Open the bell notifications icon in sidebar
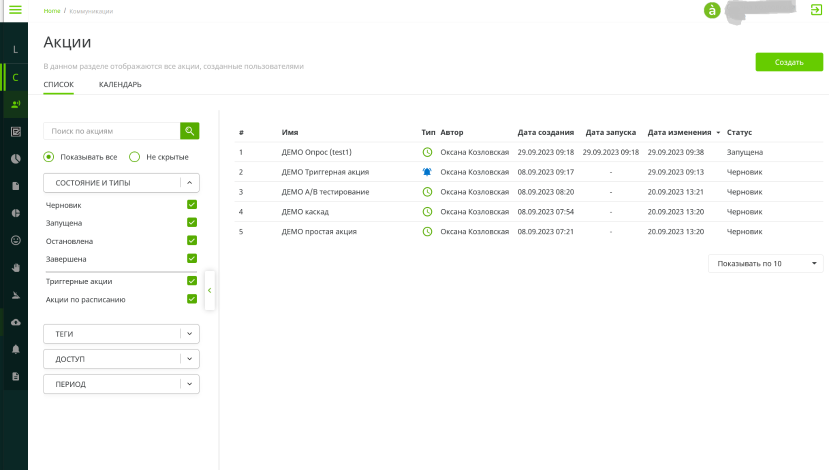The image size is (829, 470). click(15, 349)
